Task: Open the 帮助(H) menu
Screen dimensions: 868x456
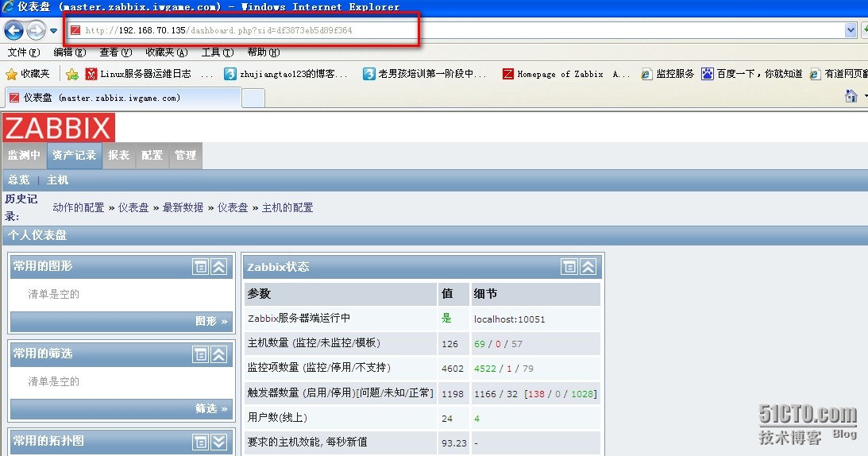Action: coord(264,52)
